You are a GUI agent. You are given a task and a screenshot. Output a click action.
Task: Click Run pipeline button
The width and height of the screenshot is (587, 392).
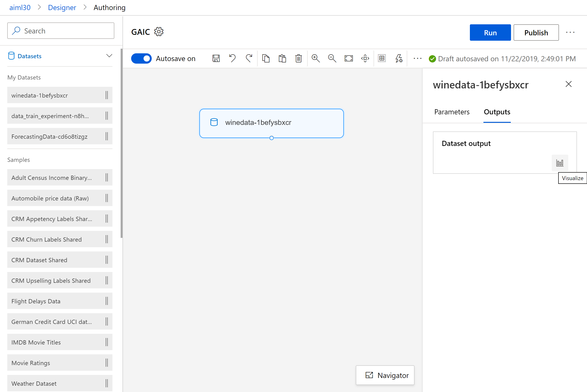click(490, 32)
